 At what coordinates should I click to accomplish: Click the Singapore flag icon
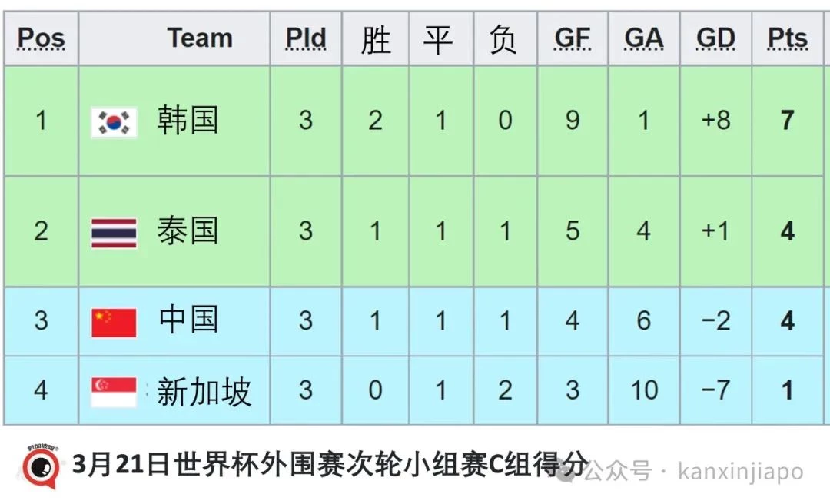(114, 392)
